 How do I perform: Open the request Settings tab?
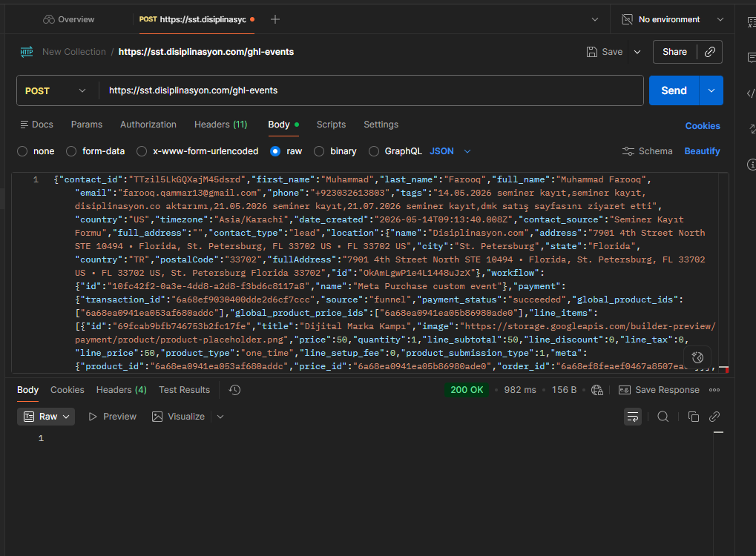381,125
